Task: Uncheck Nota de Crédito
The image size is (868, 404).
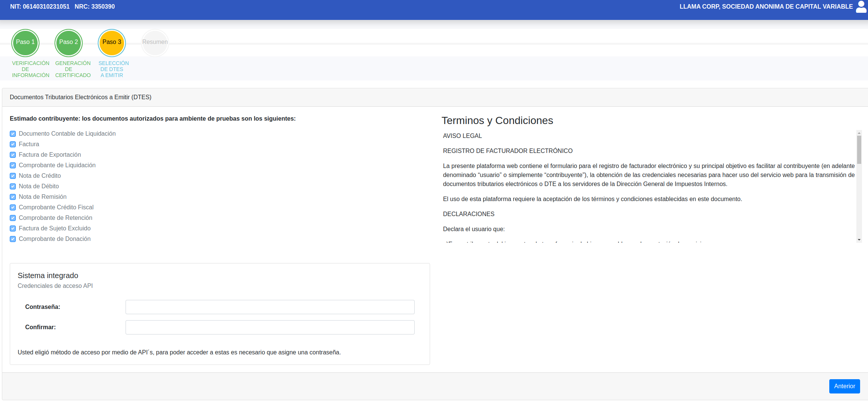Action: (13, 176)
